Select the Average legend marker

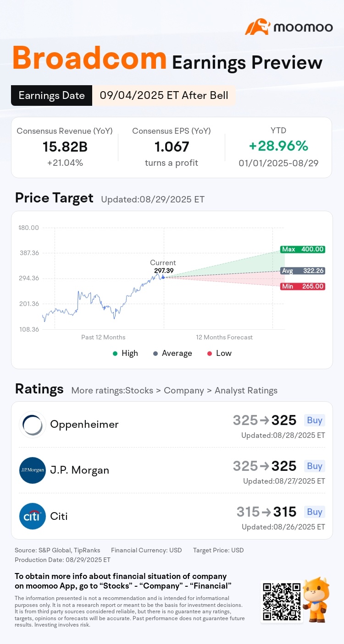[155, 353]
